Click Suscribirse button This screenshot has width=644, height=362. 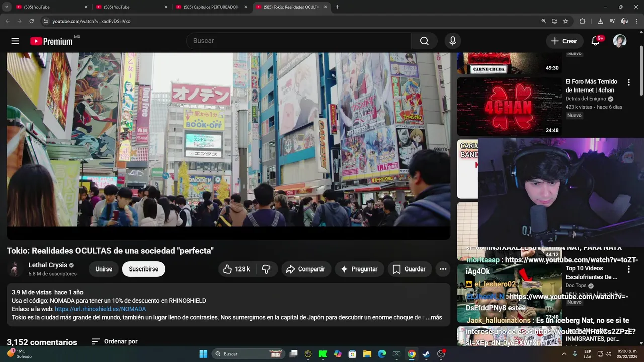[x=143, y=269]
